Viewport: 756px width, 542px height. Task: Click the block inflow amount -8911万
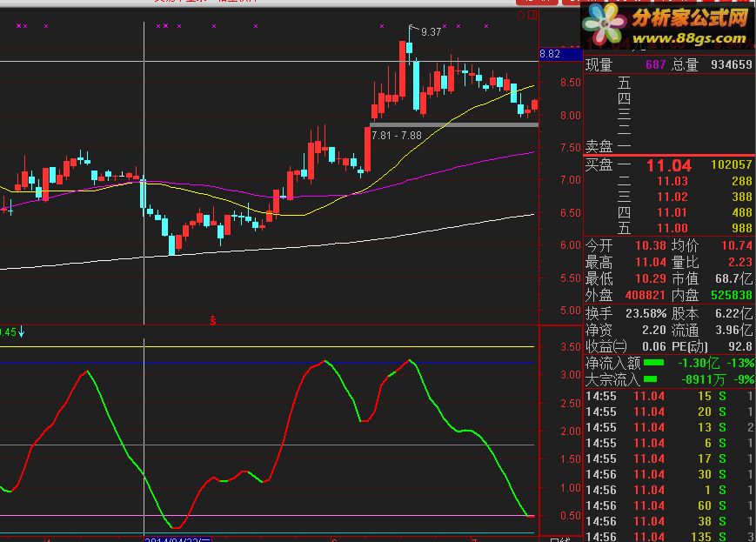point(704,379)
